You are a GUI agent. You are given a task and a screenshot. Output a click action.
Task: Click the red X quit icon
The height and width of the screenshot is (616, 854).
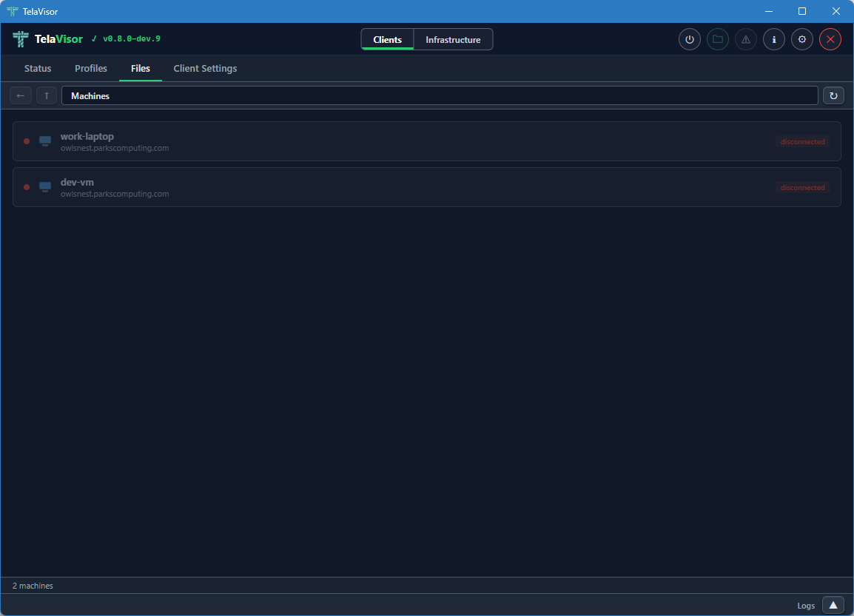[830, 40]
